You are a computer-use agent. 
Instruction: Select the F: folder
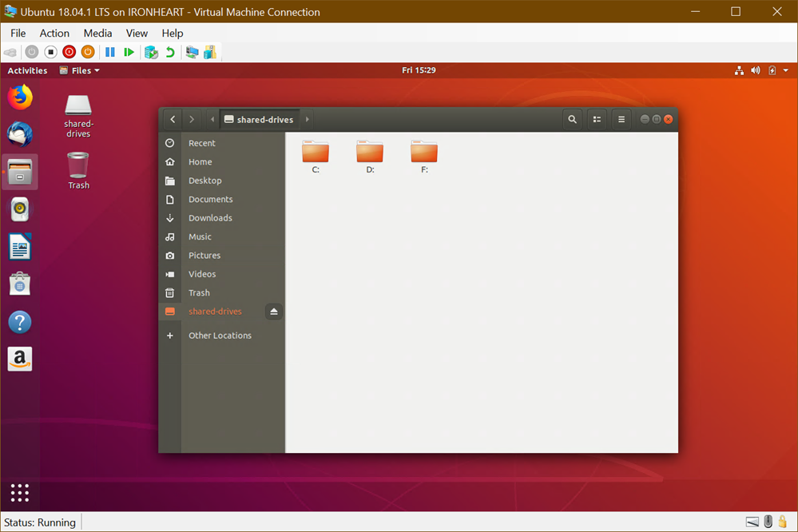click(424, 157)
